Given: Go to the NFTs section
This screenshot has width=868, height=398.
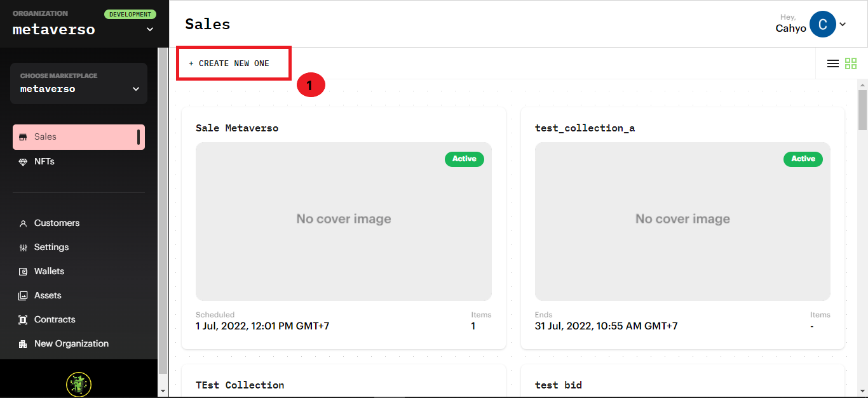Looking at the screenshot, I should (x=44, y=162).
